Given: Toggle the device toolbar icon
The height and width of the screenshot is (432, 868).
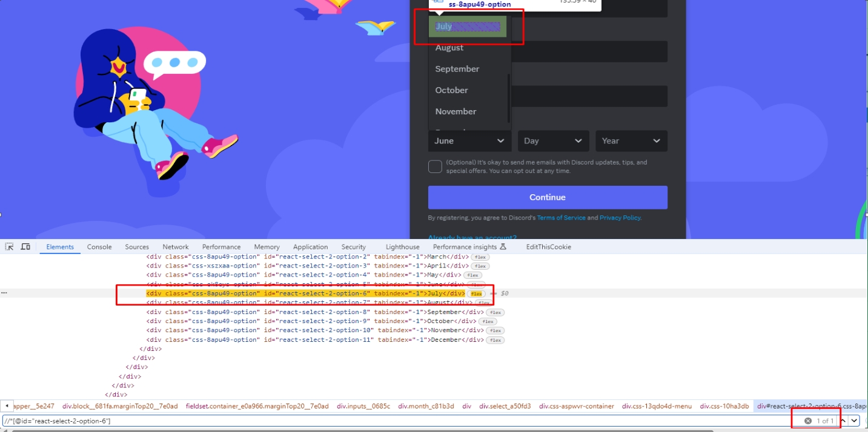Looking at the screenshot, I should [x=25, y=247].
